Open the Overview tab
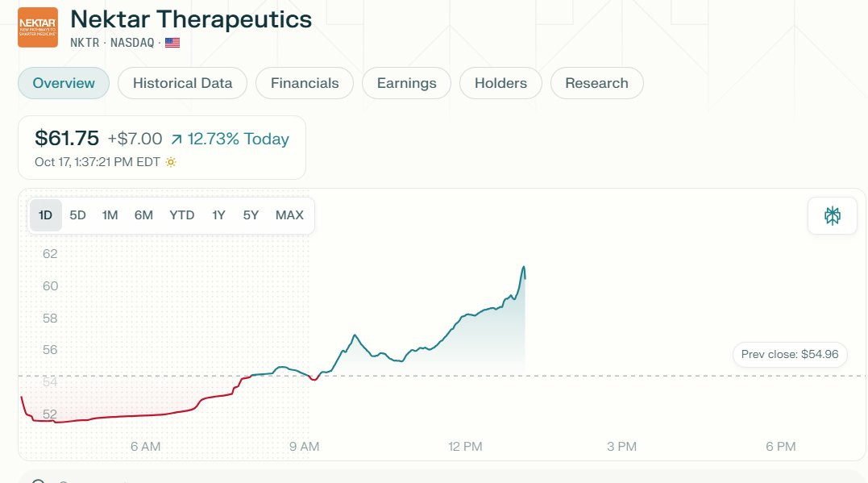 tap(64, 83)
